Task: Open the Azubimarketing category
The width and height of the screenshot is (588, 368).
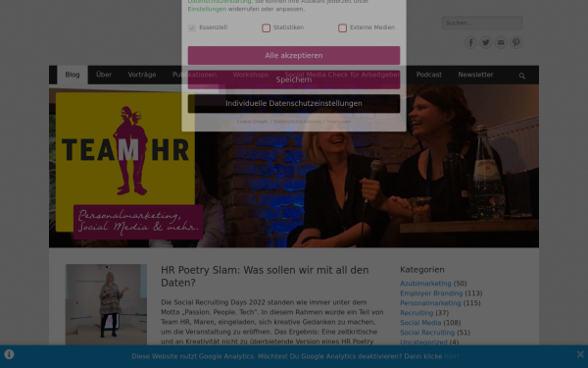Action: coord(425,284)
